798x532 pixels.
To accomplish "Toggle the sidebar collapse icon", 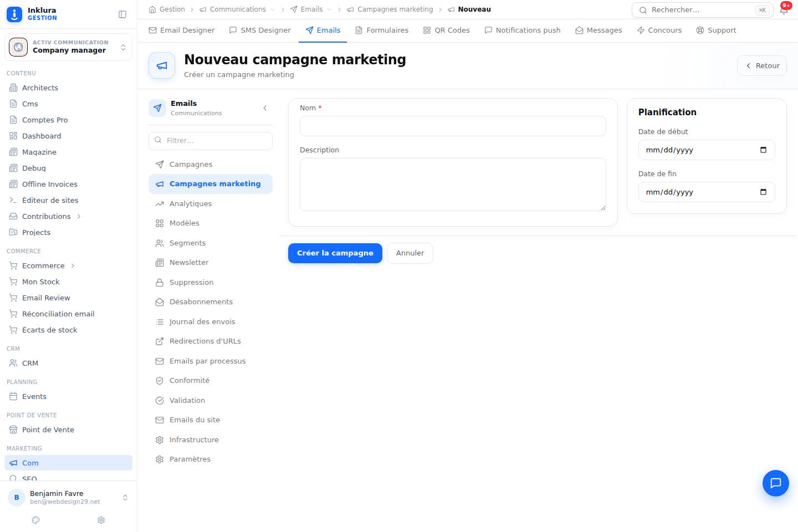I will coord(122,14).
